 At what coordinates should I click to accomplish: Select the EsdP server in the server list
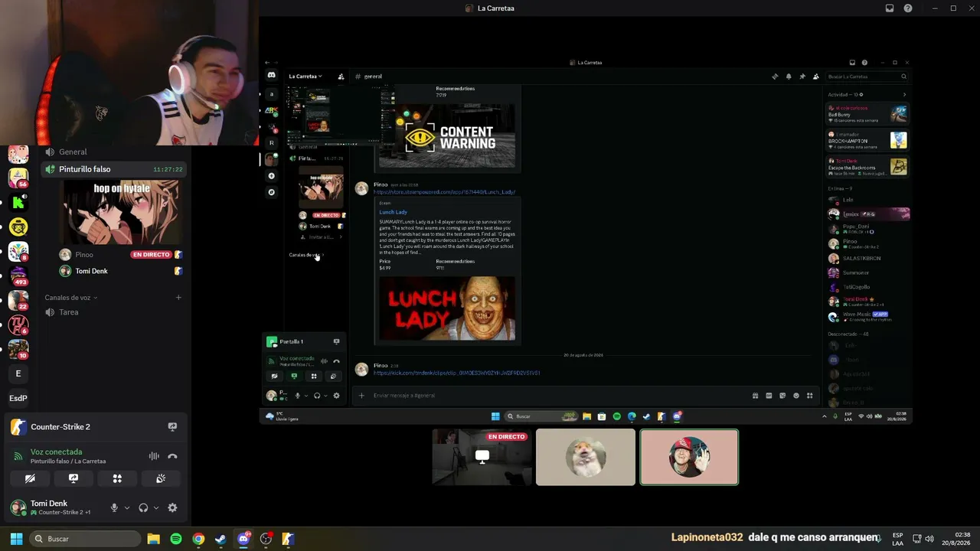18,398
